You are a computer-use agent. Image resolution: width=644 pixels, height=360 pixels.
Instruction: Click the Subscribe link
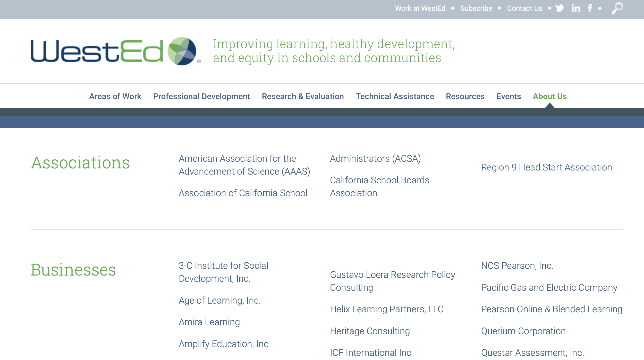point(476,8)
